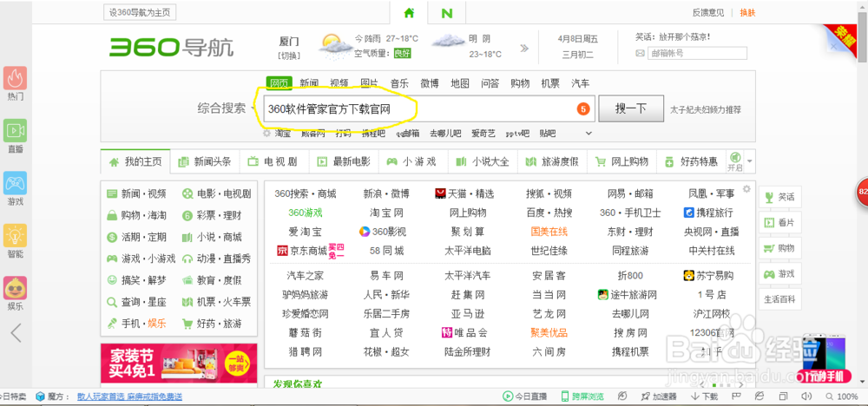
Task: Collapse the sidebar with the left arrow
Action: [x=16, y=332]
